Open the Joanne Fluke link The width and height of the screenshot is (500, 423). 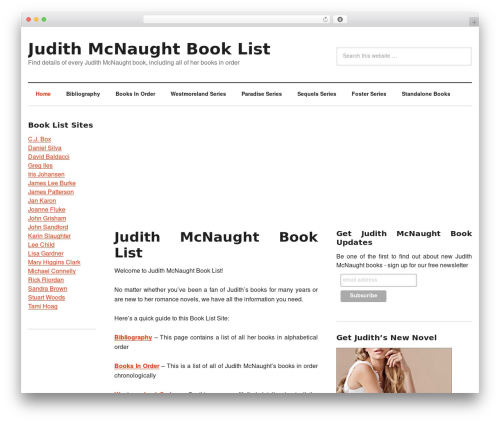click(47, 209)
